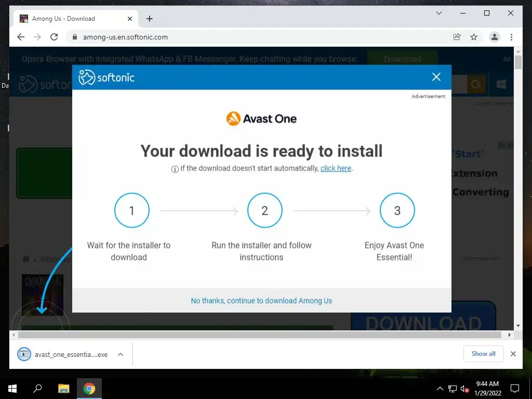
Task: Close the Softonic Avast One popup
Action: pyautogui.click(x=436, y=77)
